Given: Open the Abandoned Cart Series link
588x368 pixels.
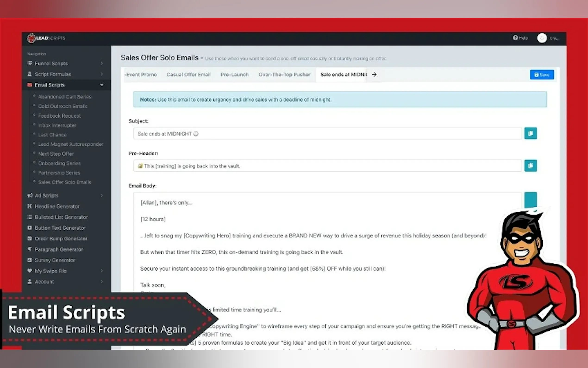Looking at the screenshot, I should tap(65, 97).
